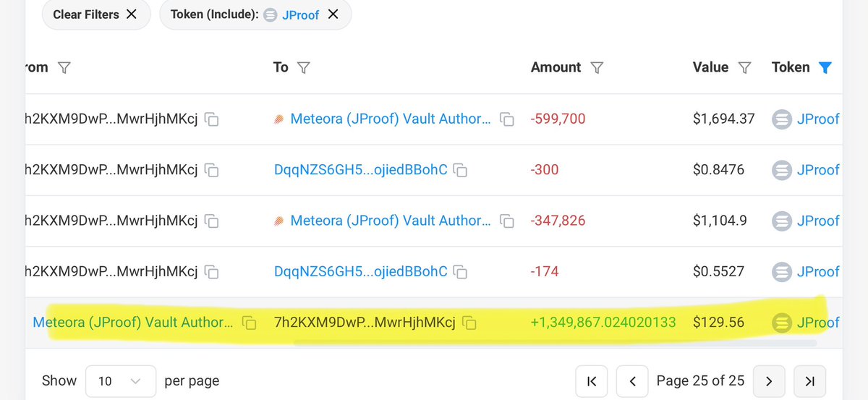Image resolution: width=868 pixels, height=400 pixels.
Task: Copy From address in the -174 row
Action: [211, 272]
